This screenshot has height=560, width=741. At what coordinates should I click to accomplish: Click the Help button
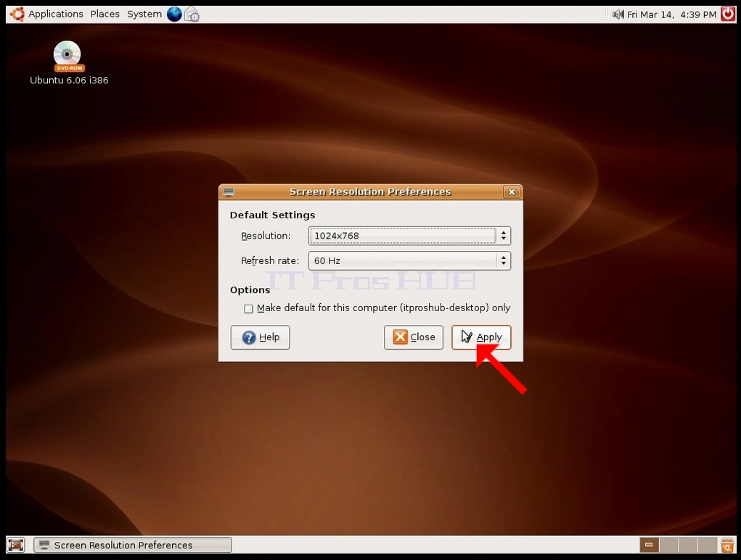260,337
